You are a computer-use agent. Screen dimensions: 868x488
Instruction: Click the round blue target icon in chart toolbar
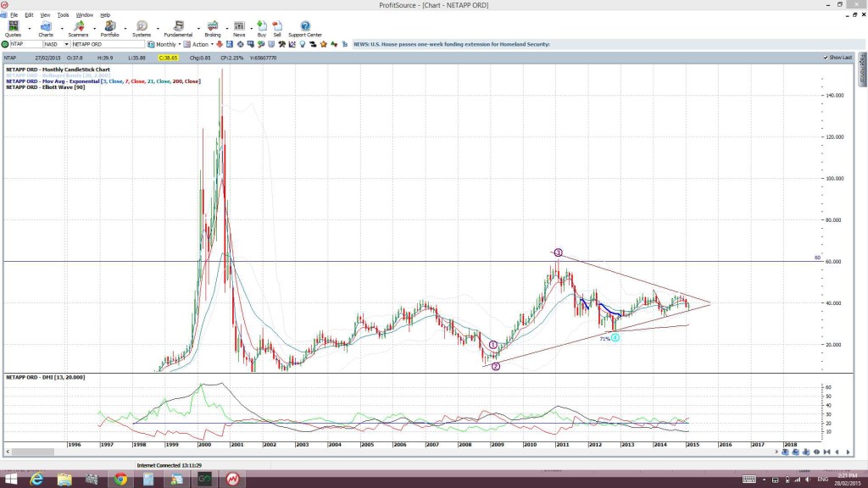point(240,44)
